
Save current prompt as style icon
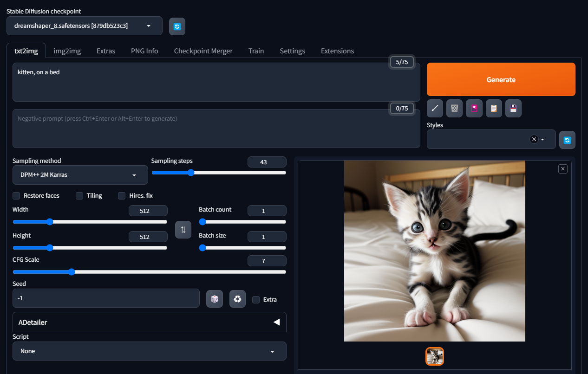(513, 108)
